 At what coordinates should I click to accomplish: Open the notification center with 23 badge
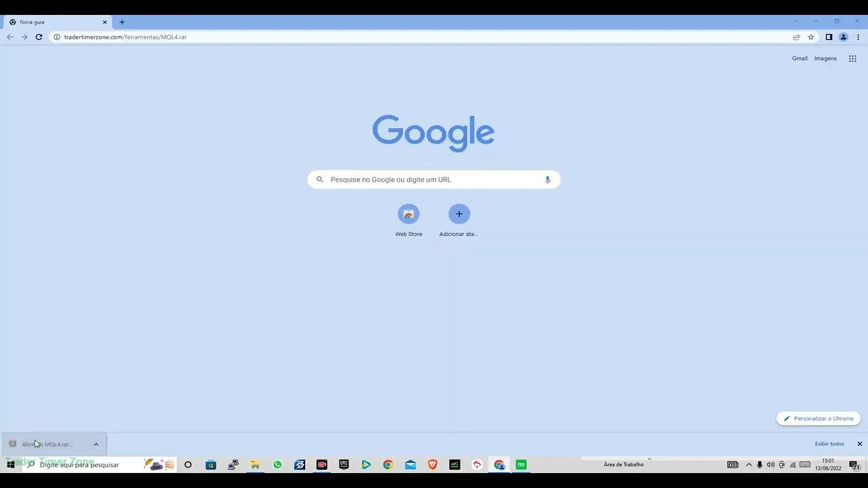click(854, 465)
